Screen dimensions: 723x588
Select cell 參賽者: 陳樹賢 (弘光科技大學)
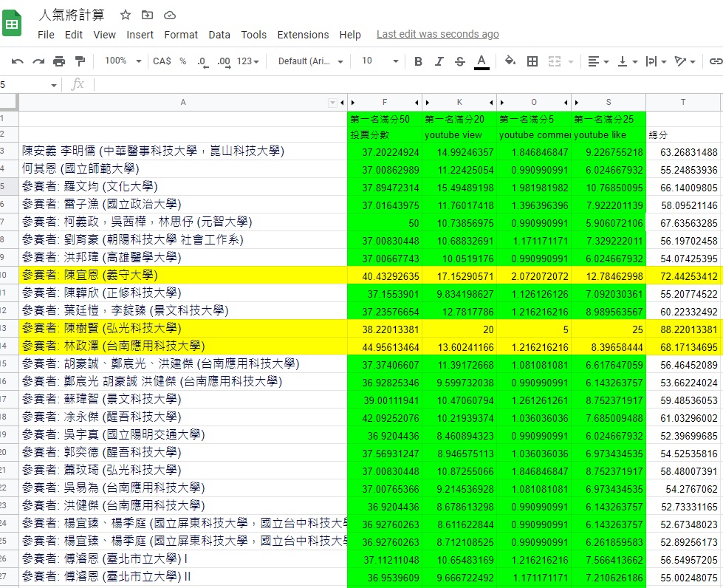[183, 329]
